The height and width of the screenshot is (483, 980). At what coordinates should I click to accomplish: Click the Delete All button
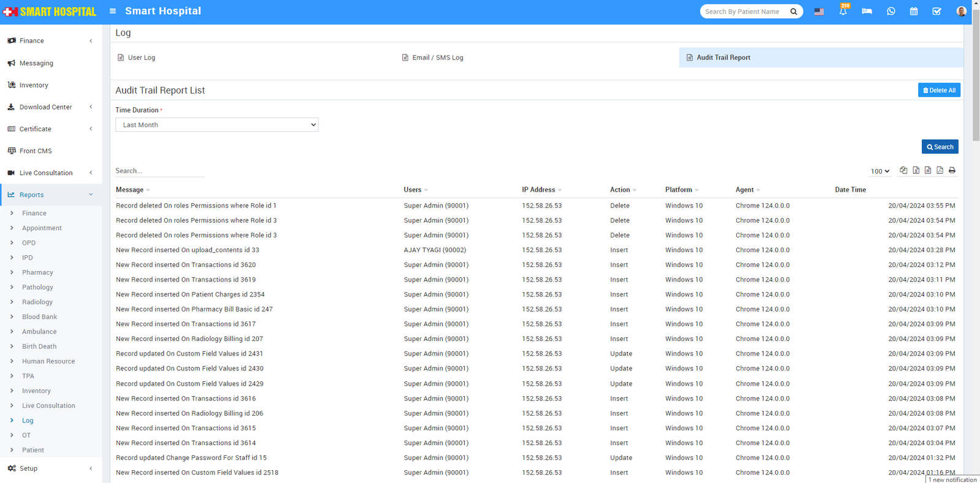[x=939, y=90]
